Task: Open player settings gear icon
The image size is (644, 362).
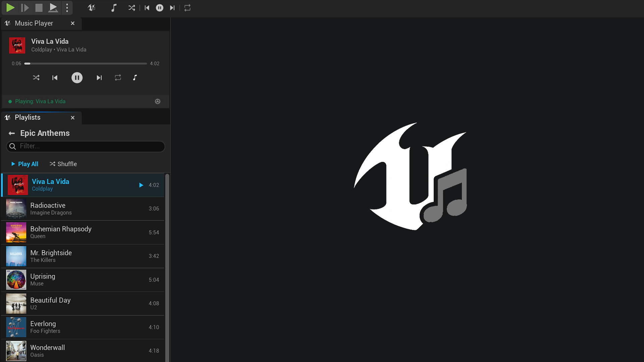Action: (158, 101)
